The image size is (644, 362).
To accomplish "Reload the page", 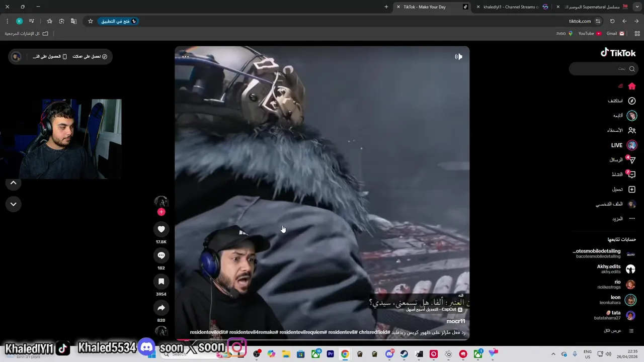I will click(612, 21).
